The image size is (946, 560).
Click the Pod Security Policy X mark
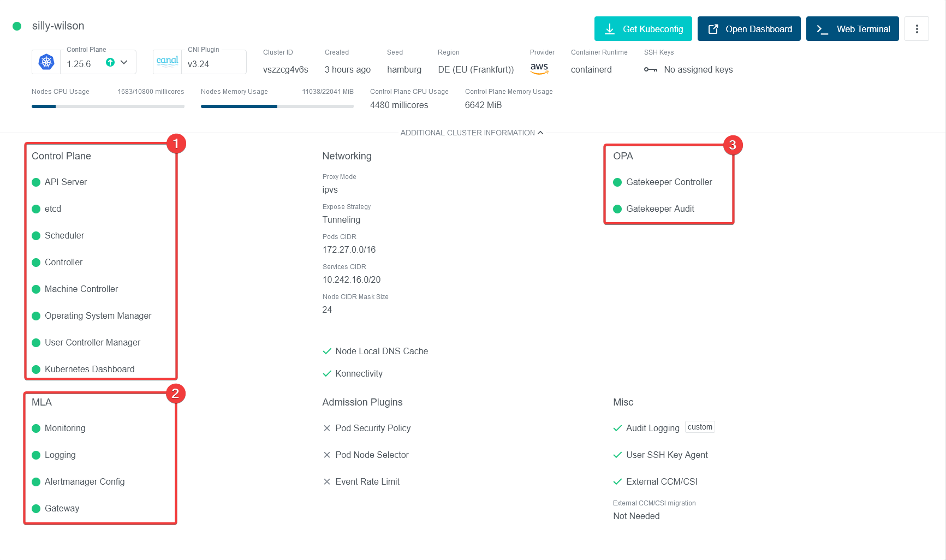327,428
